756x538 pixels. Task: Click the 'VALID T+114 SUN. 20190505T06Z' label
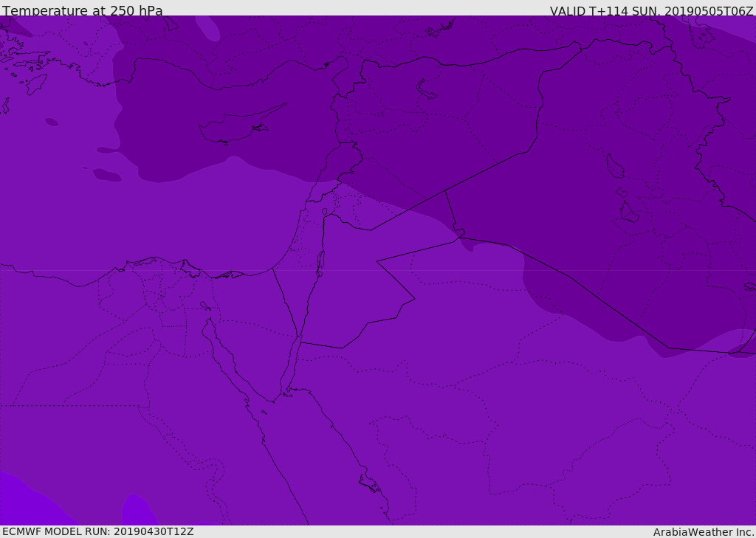click(x=651, y=10)
